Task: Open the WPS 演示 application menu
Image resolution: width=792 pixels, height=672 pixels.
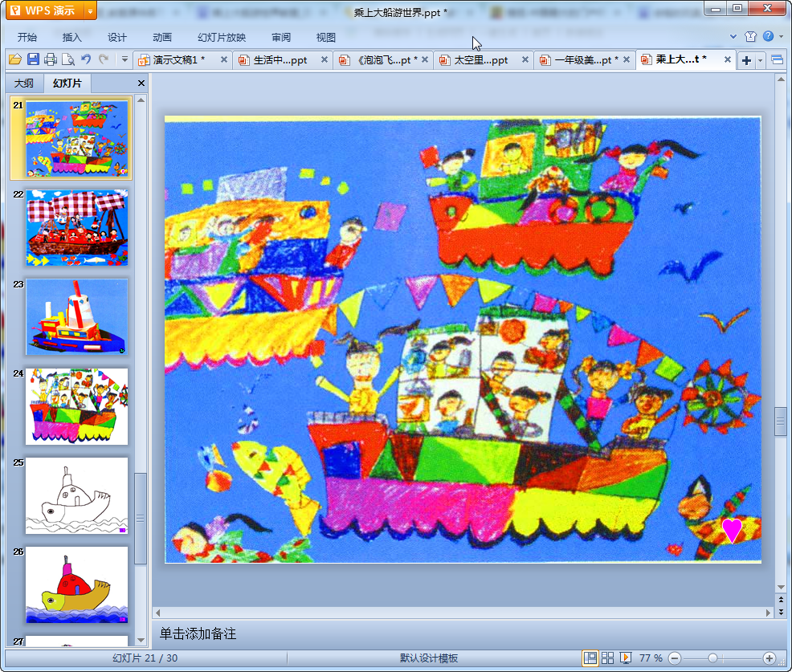Action: pos(44,10)
